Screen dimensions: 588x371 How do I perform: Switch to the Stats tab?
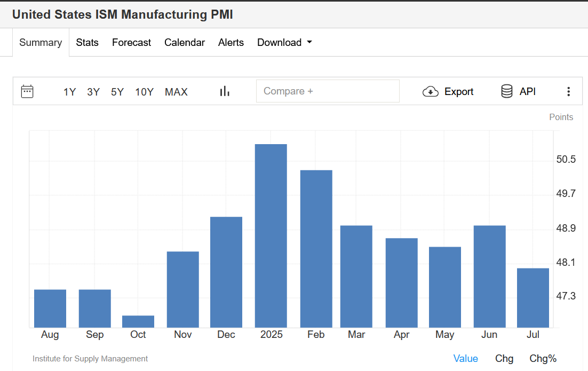tap(87, 42)
